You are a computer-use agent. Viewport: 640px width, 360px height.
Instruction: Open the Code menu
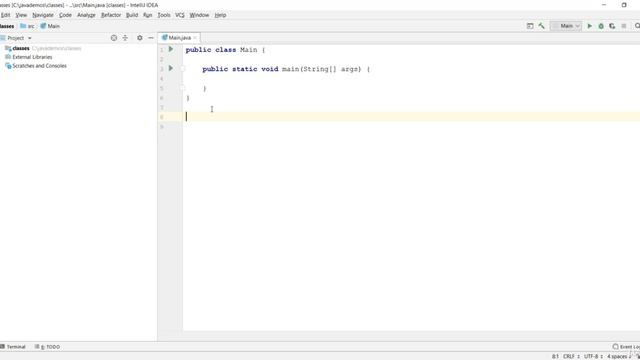pyautogui.click(x=65, y=15)
